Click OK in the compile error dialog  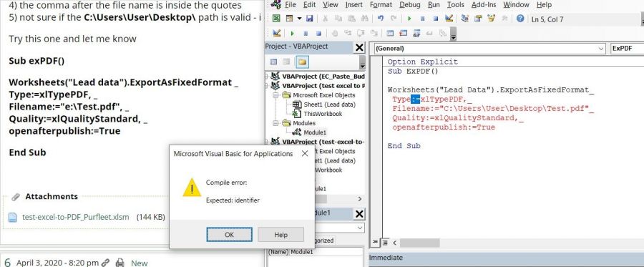pyautogui.click(x=229, y=235)
